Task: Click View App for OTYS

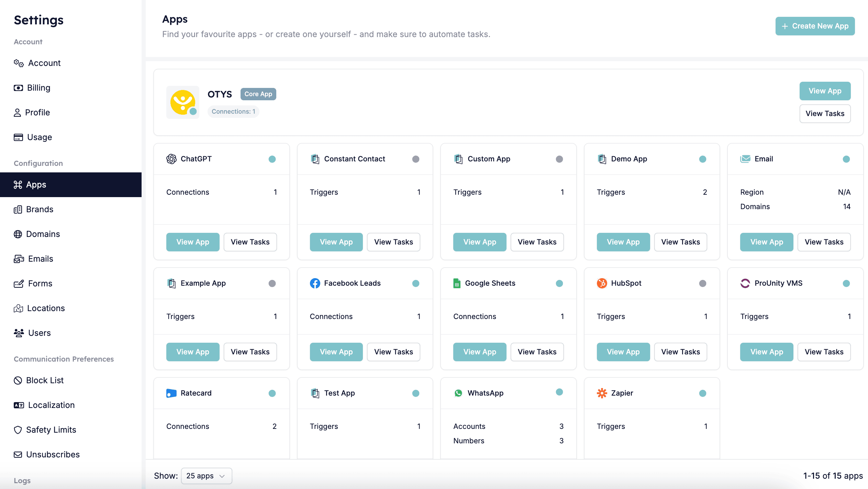Action: (x=825, y=91)
